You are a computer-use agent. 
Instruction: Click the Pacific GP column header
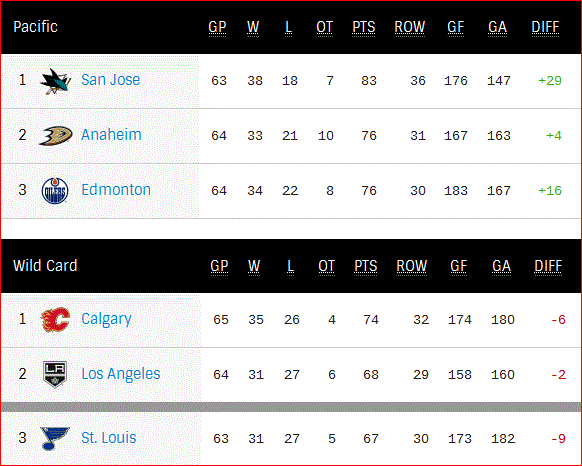[x=217, y=27]
